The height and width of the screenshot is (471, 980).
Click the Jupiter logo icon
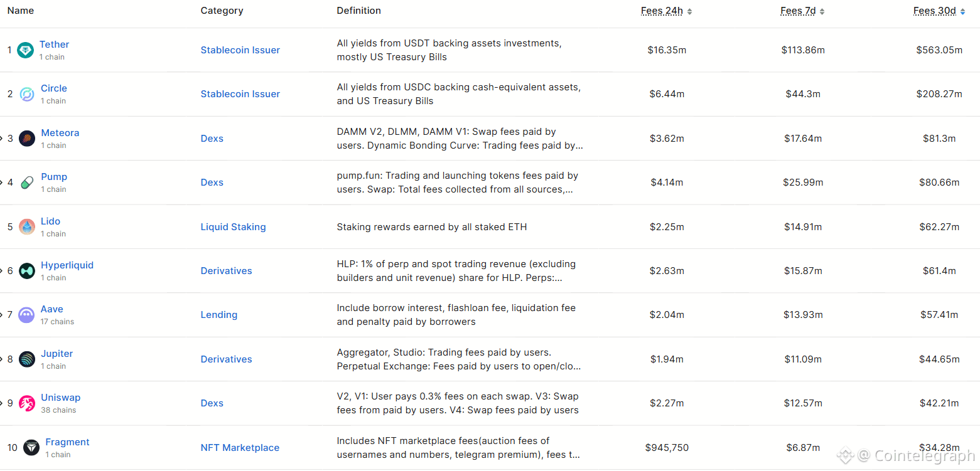[x=27, y=359]
